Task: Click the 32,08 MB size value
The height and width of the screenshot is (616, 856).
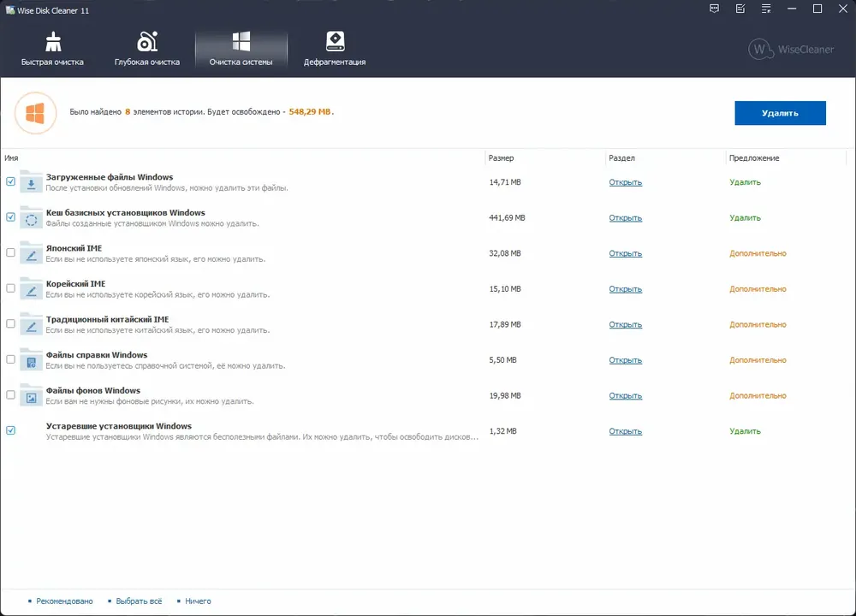Action: pos(505,253)
